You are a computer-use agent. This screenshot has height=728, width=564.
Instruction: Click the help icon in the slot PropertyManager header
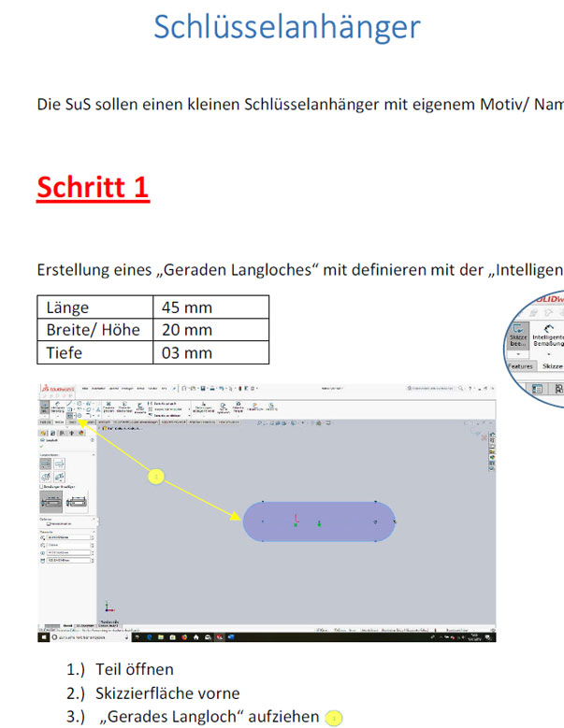[92, 440]
